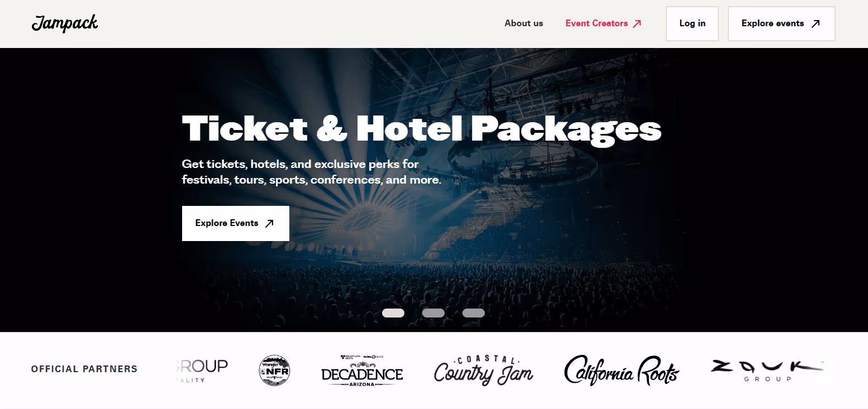Select the Coastal Country Jam logo

[484, 370]
